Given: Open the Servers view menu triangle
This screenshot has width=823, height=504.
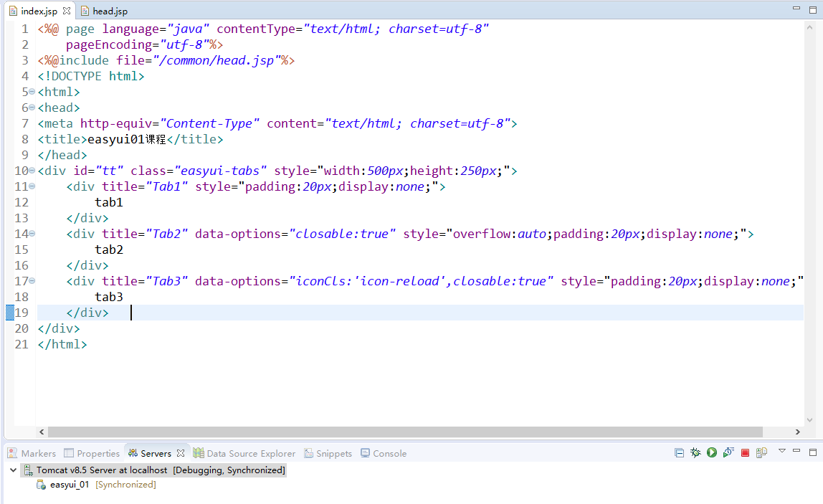Looking at the screenshot, I should 782,450.
